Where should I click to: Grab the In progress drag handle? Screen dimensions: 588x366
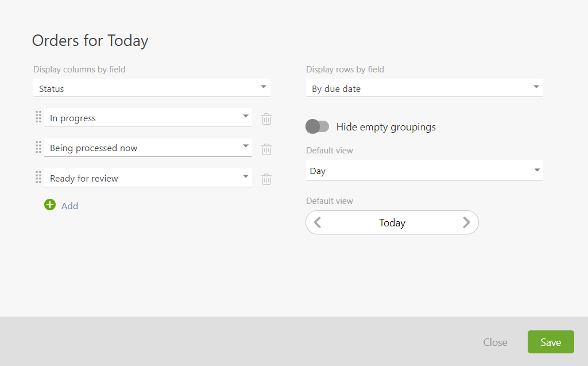(38, 117)
